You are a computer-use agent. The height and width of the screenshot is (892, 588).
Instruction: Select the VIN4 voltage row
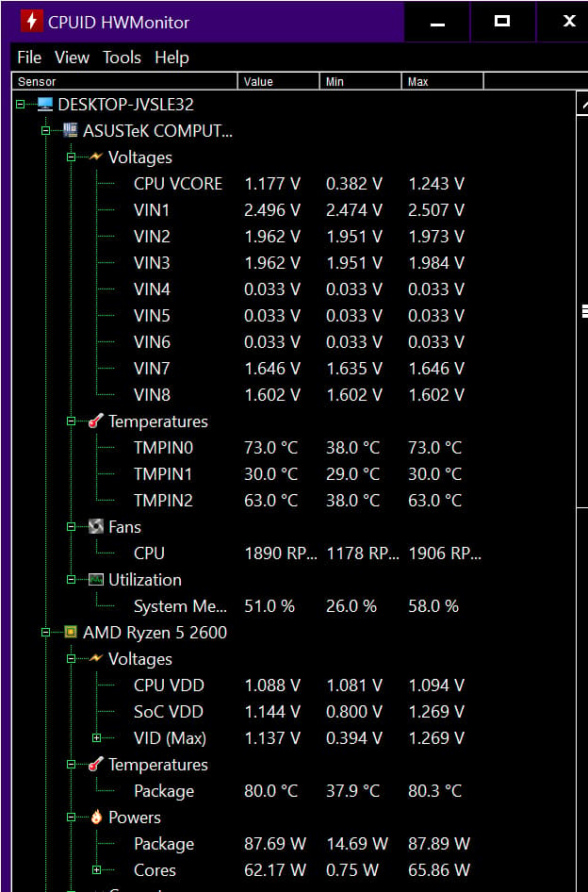click(x=299, y=289)
